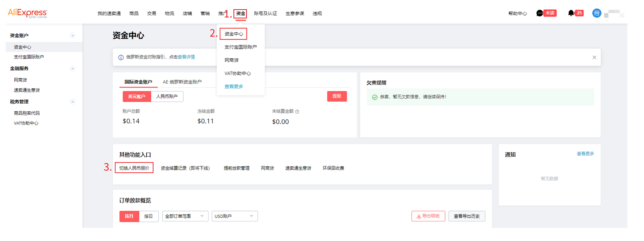The image size is (644, 241).
Task: Select the 美元账户 toggle
Action: coord(137,97)
